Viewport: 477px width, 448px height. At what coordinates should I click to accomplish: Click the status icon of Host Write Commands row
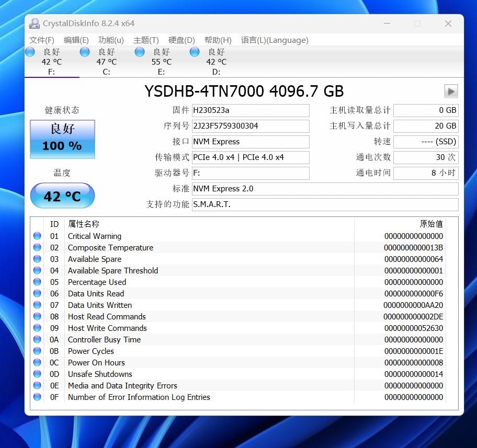tap(37, 328)
